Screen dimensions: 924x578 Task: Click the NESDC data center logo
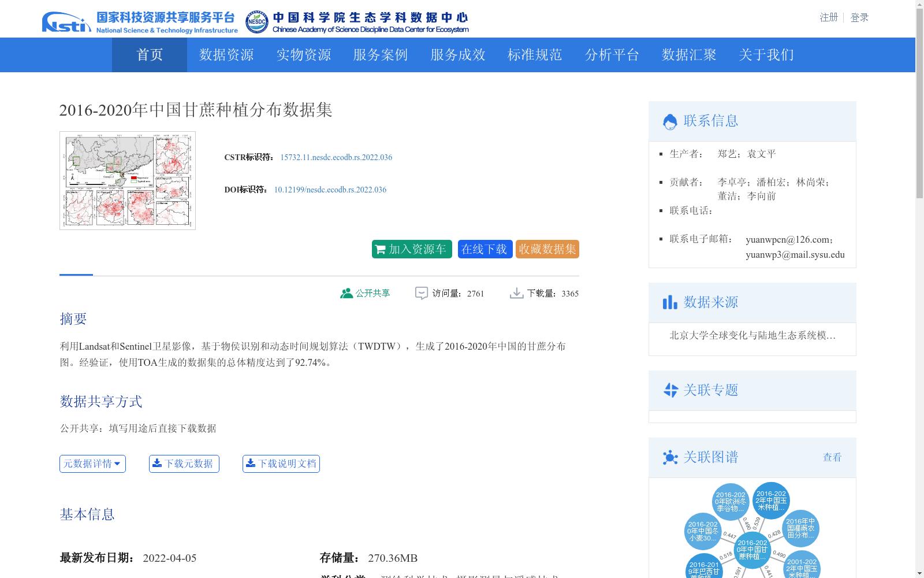tap(357, 22)
